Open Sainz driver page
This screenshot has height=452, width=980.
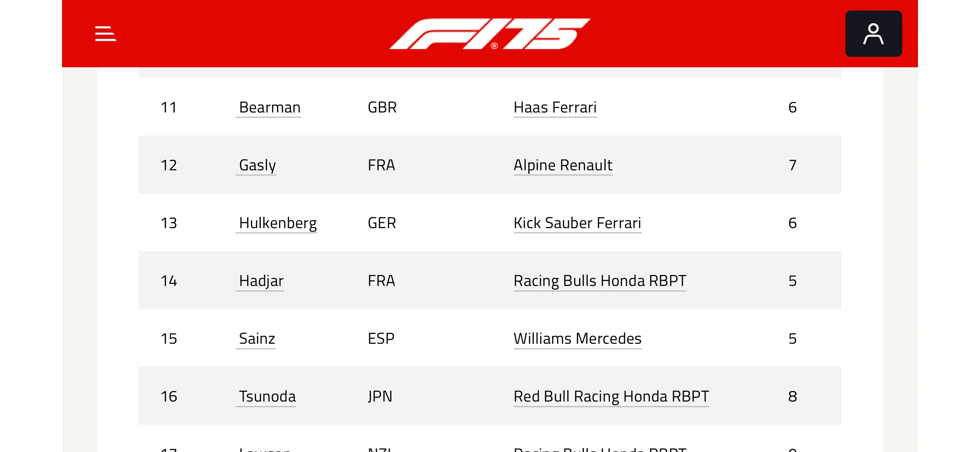(x=257, y=338)
